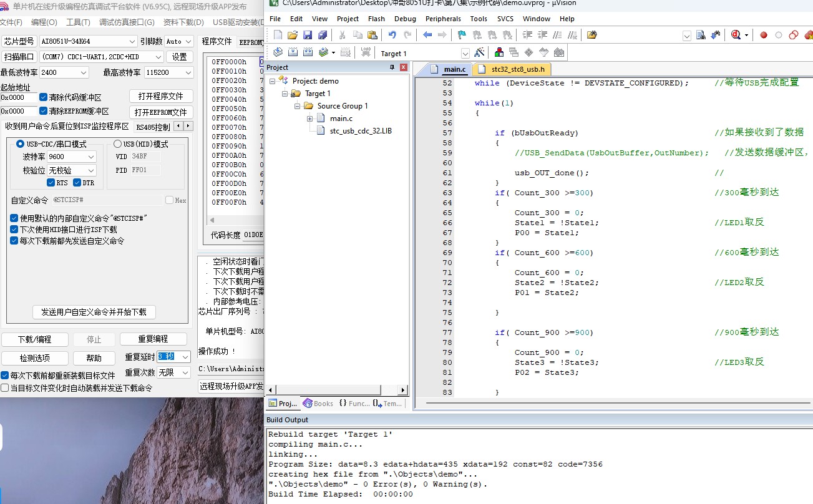Click the Open file folder icon
Viewport: 813px width, 504px height.
point(293,35)
